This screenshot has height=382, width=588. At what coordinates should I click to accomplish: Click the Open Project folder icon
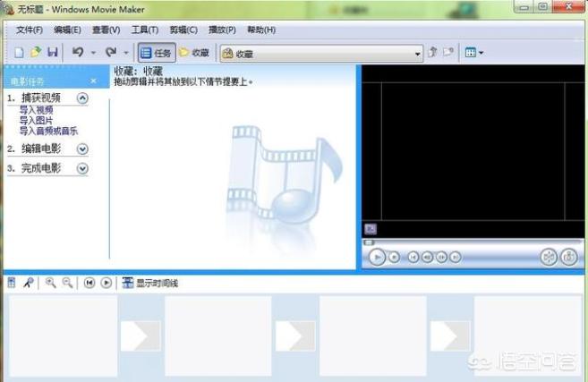(36, 52)
